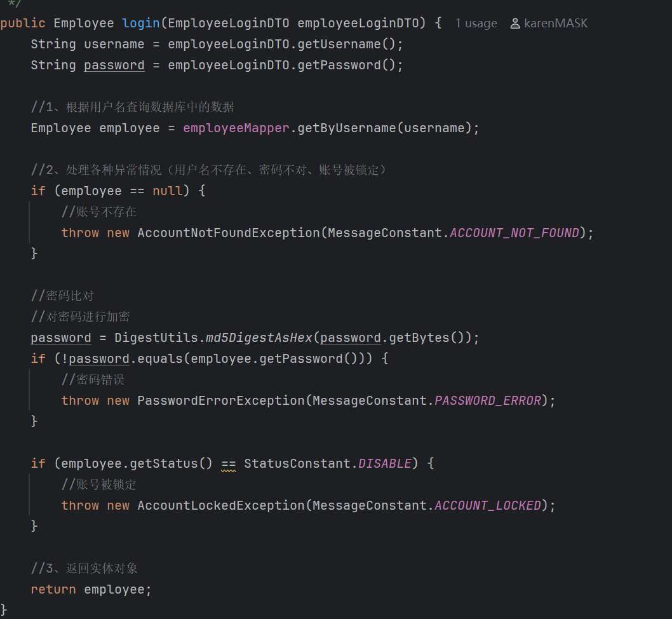
Task: Click the 'if (employee == null)' condition
Action: point(110,191)
